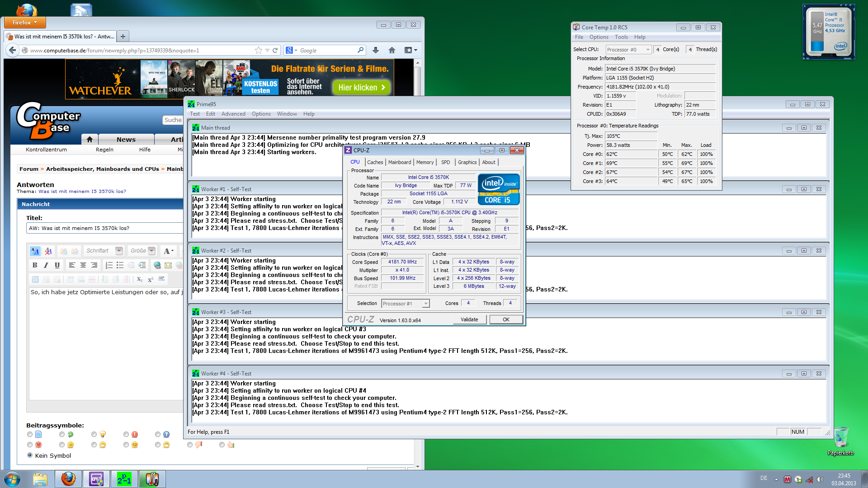
Task: Select the green arrow post symbol radio
Action: [x=62, y=434]
